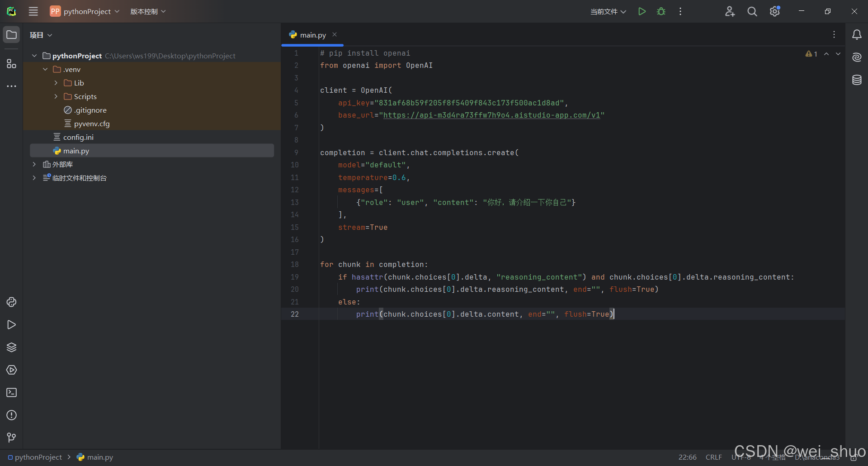868x466 pixels.
Task: Click main.py in the bottom breadcrumb
Action: tap(95, 457)
